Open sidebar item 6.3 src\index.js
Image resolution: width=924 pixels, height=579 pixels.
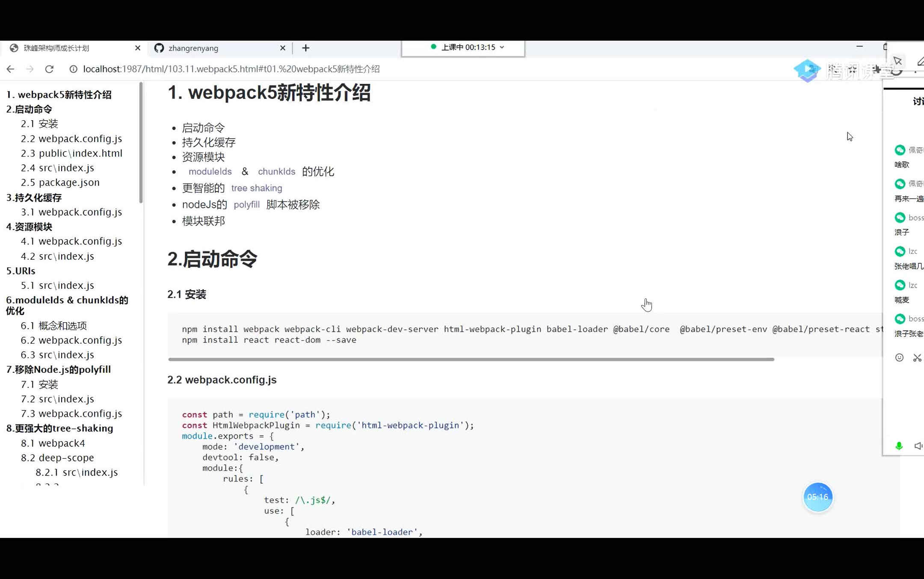pyautogui.click(x=57, y=355)
